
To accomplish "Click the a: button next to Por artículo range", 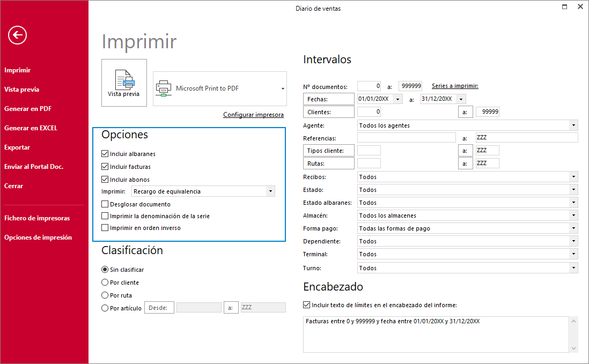I will coord(231,308).
